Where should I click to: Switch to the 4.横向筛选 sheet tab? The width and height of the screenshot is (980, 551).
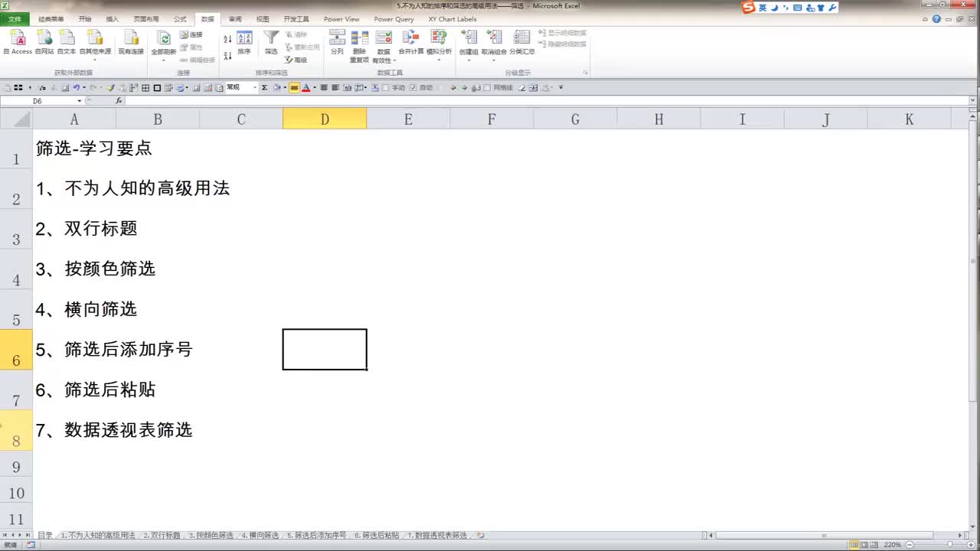[x=260, y=536]
